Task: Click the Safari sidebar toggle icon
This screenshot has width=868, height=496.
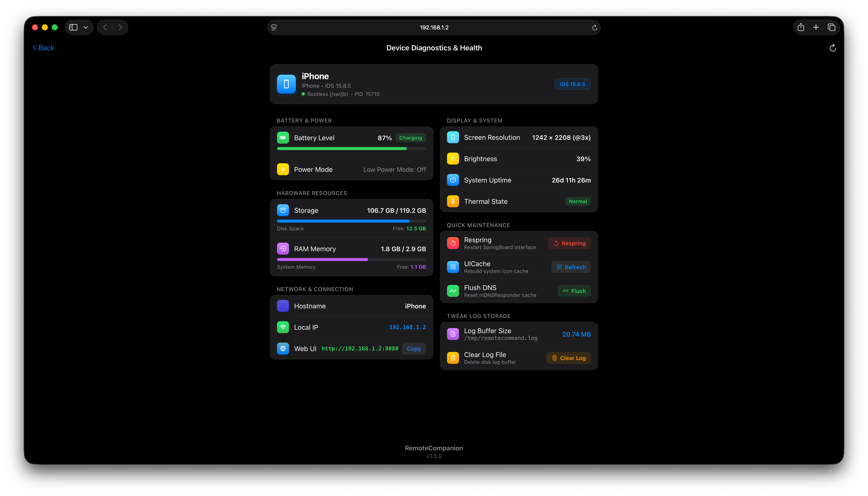Action: click(x=73, y=27)
